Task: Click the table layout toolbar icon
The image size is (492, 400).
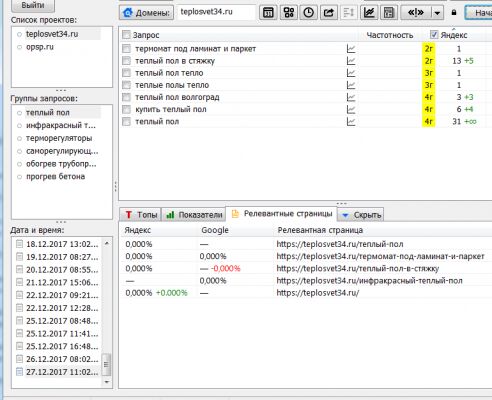Action: tap(389, 13)
